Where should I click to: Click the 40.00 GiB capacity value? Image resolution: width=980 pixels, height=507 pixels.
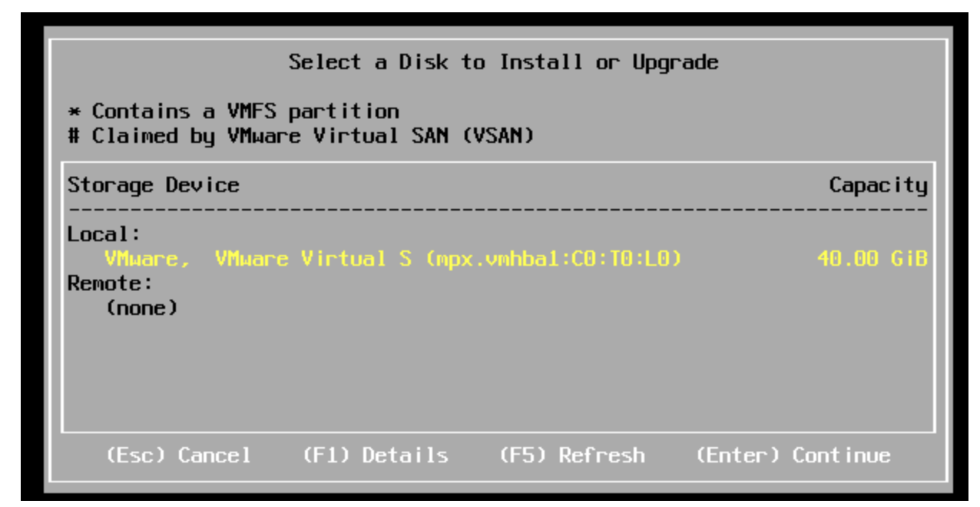point(872,259)
